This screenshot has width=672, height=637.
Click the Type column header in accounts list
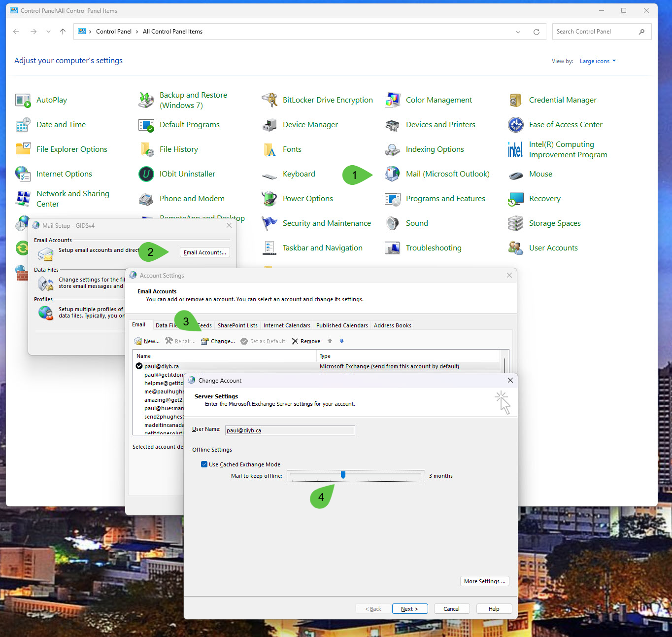408,356
